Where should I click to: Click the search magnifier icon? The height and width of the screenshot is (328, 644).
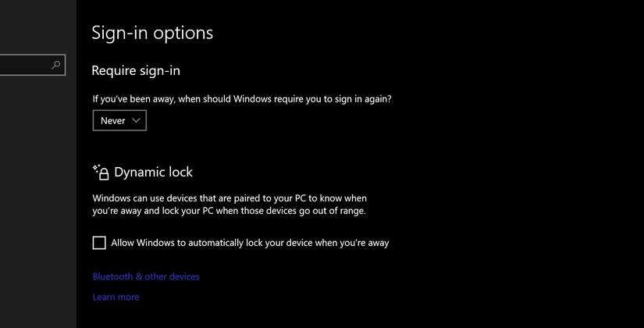(x=56, y=66)
